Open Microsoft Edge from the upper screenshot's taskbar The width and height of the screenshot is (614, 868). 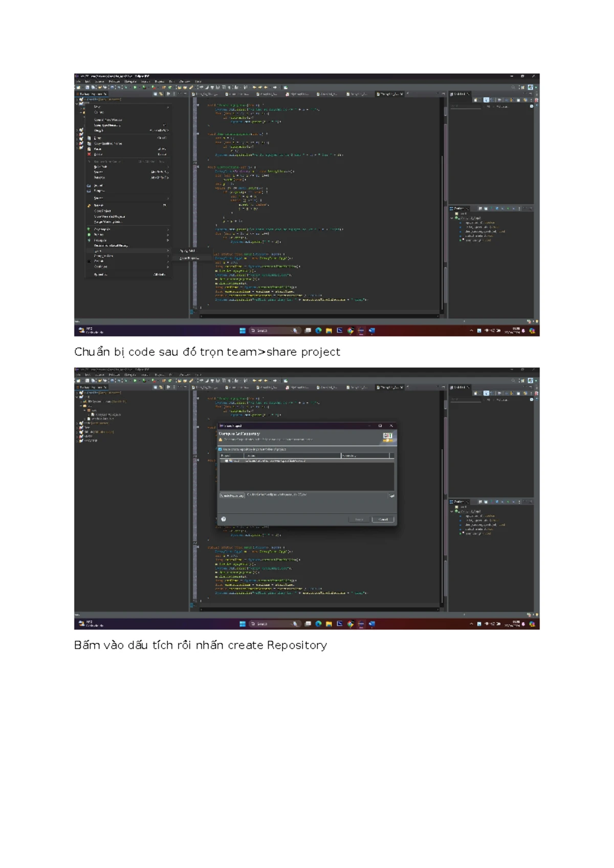point(318,331)
